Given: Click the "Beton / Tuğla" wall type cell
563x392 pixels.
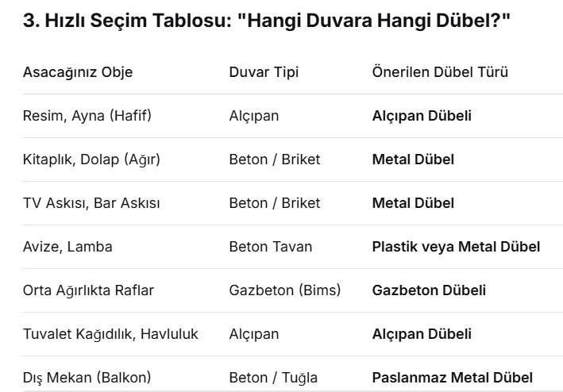Looking at the screenshot, I should [273, 378].
